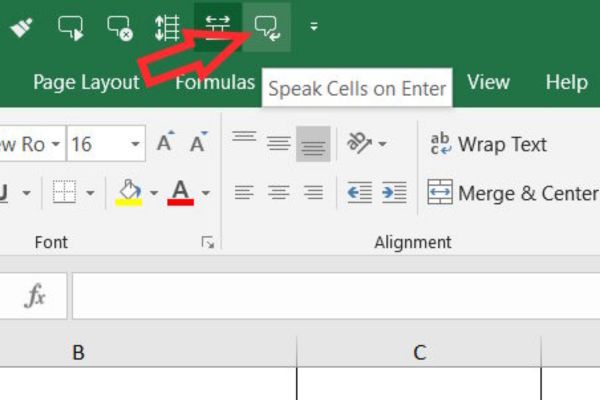The height and width of the screenshot is (400, 600).
Task: Click the Stop Speaking Cells icon
Action: (120, 28)
